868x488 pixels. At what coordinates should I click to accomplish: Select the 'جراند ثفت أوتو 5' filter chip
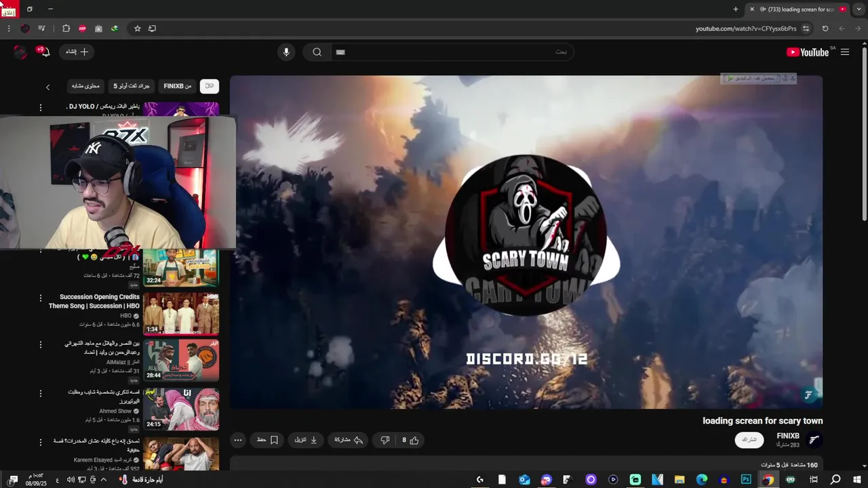131,86
